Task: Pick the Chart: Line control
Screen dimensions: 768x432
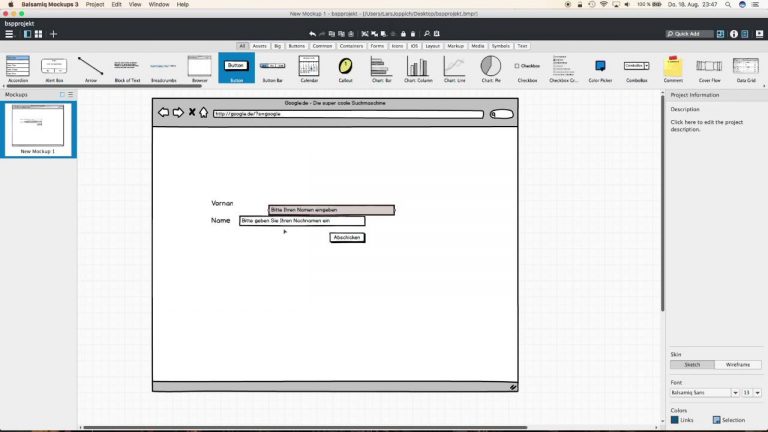Action: tap(455, 69)
